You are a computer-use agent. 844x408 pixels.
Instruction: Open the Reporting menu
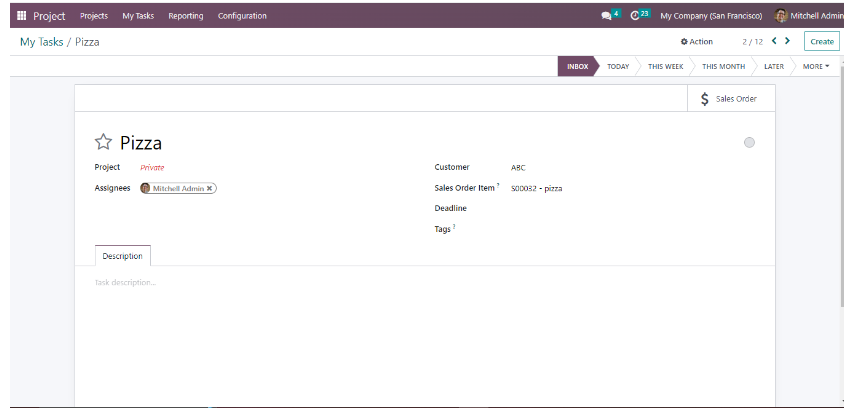(x=185, y=16)
